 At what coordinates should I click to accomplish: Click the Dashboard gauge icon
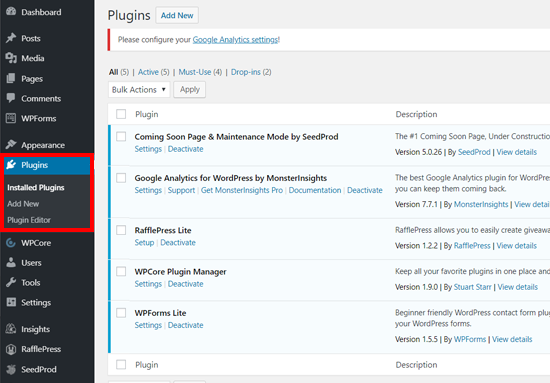click(x=11, y=11)
